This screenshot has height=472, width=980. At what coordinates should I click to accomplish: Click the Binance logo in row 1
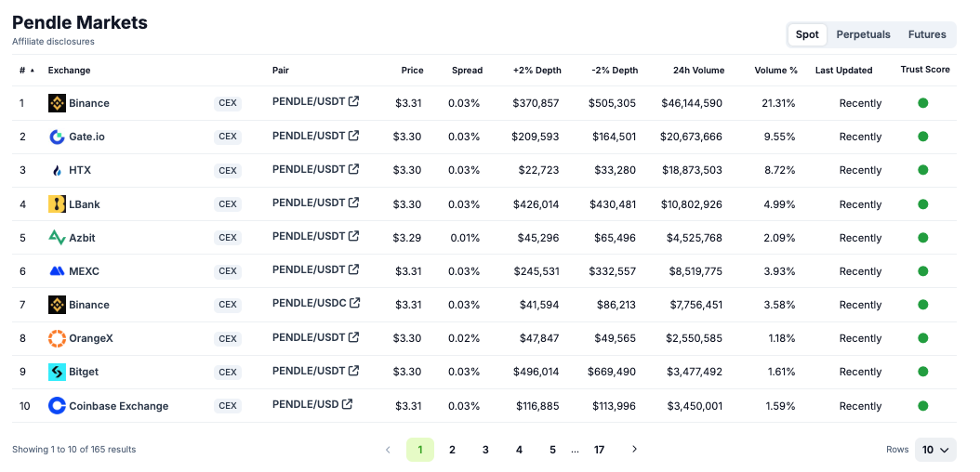(57, 103)
